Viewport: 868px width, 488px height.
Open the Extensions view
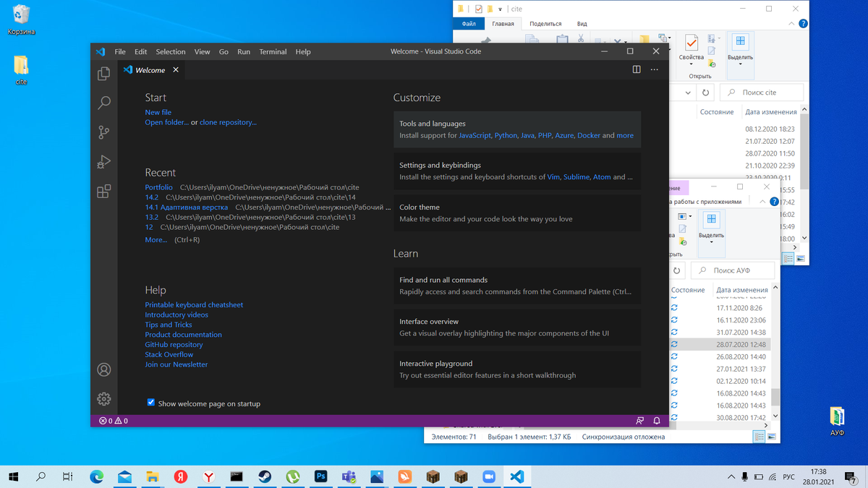[103, 190]
